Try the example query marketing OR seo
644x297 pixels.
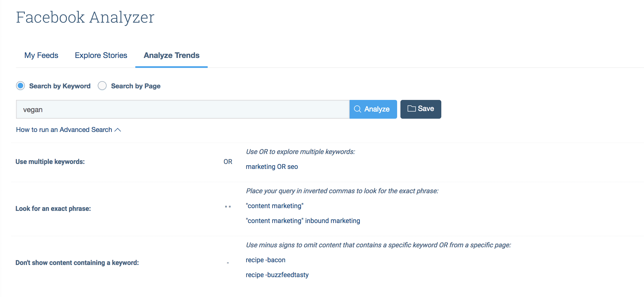click(272, 167)
